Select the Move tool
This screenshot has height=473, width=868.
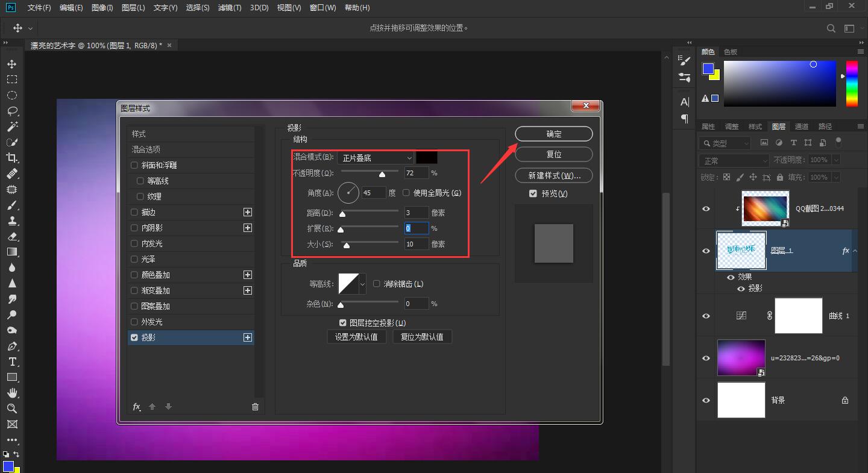point(12,63)
